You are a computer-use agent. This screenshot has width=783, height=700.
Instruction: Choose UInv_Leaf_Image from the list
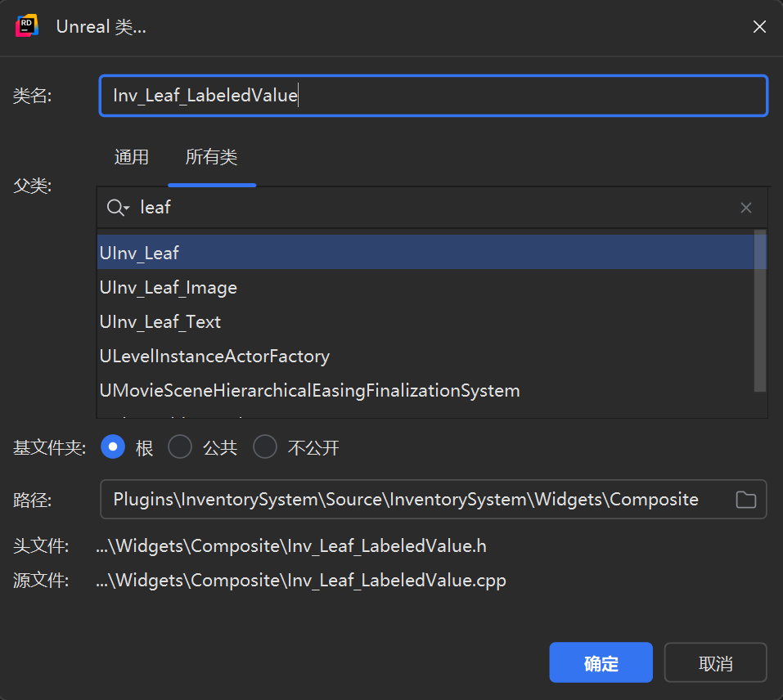(x=425, y=287)
